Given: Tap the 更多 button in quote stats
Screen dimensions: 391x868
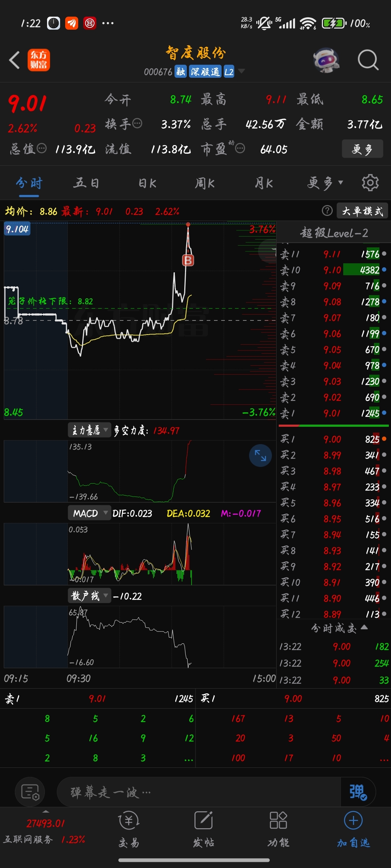Looking at the screenshot, I should coord(362,149).
